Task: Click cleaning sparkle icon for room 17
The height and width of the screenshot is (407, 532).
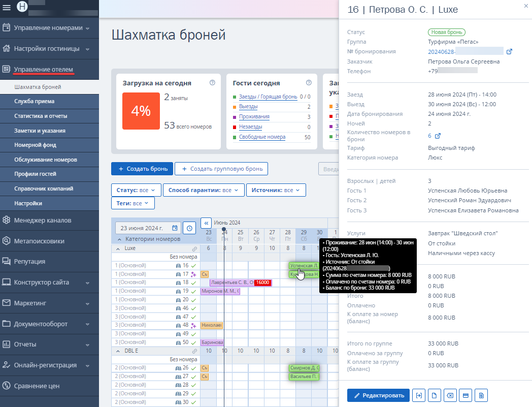Action: (x=193, y=274)
